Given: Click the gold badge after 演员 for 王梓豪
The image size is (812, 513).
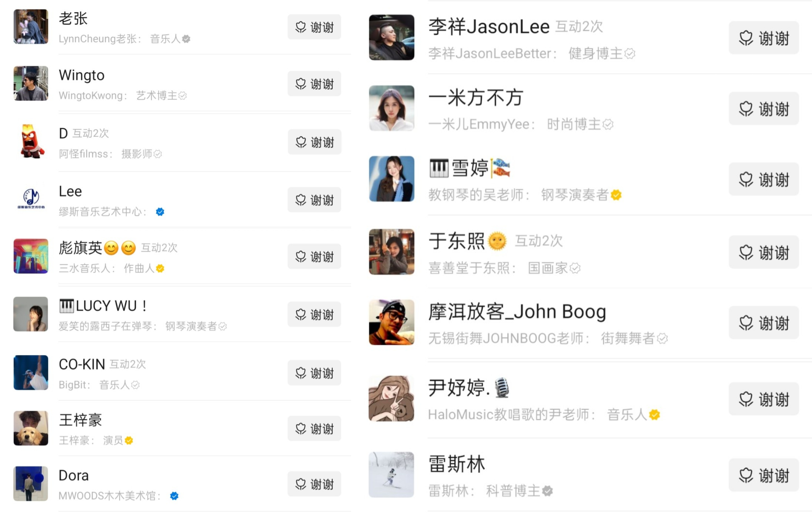Looking at the screenshot, I should (129, 440).
